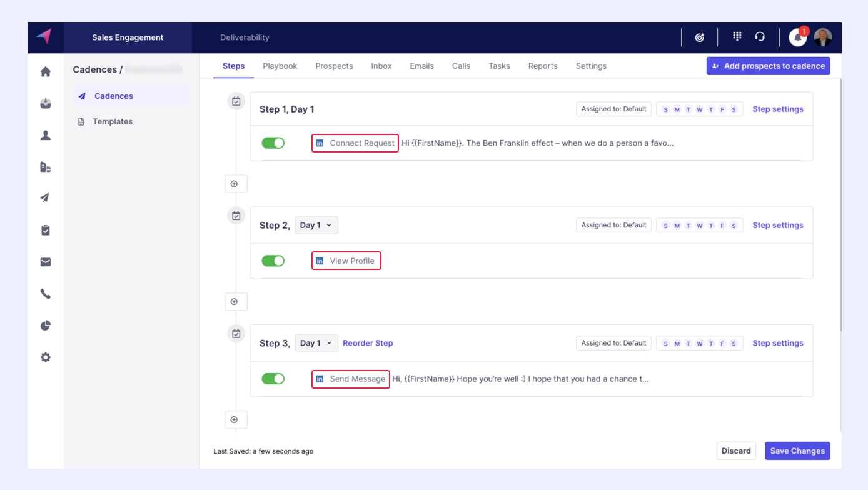Viewport: 868px width, 490px height.
Task: Open Step 1 Assigned to: Default selector
Action: tap(613, 109)
